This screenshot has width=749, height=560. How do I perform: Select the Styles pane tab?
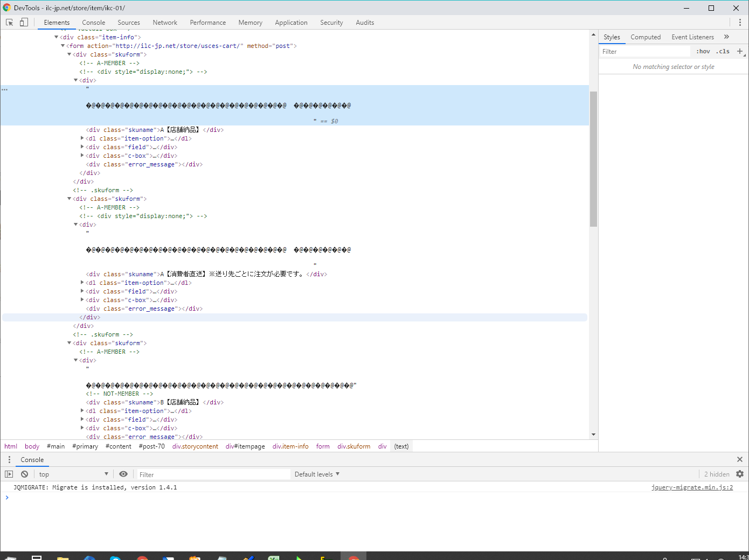point(612,37)
